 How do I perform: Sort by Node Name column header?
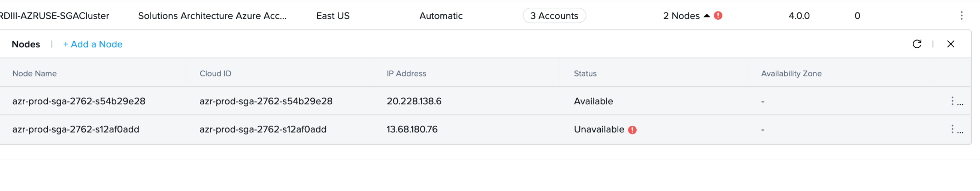34,73
